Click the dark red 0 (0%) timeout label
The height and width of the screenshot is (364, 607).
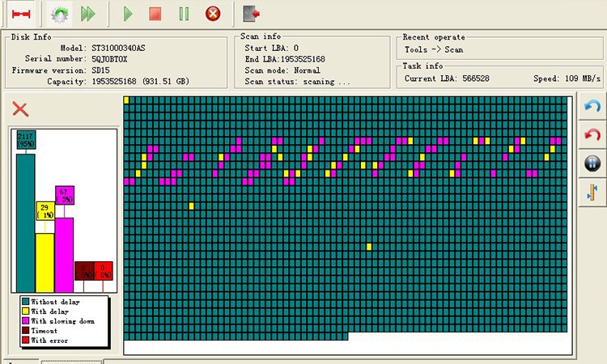click(84, 271)
